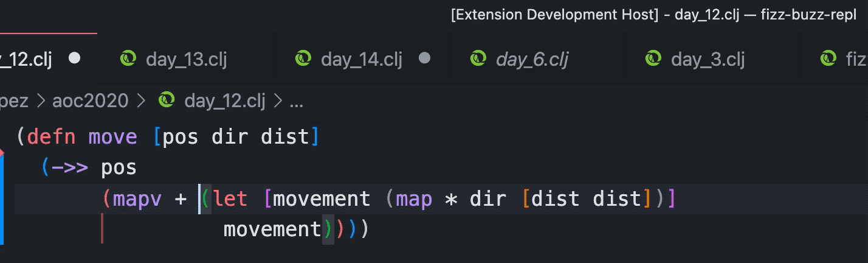
Task: Open the day_12.clj breadcrumb file dropdown
Action: pos(224,100)
